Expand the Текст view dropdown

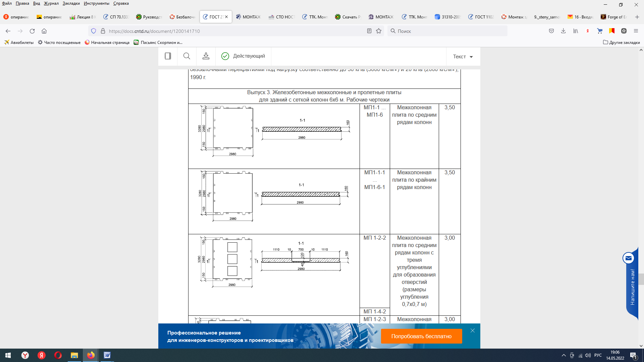point(463,57)
